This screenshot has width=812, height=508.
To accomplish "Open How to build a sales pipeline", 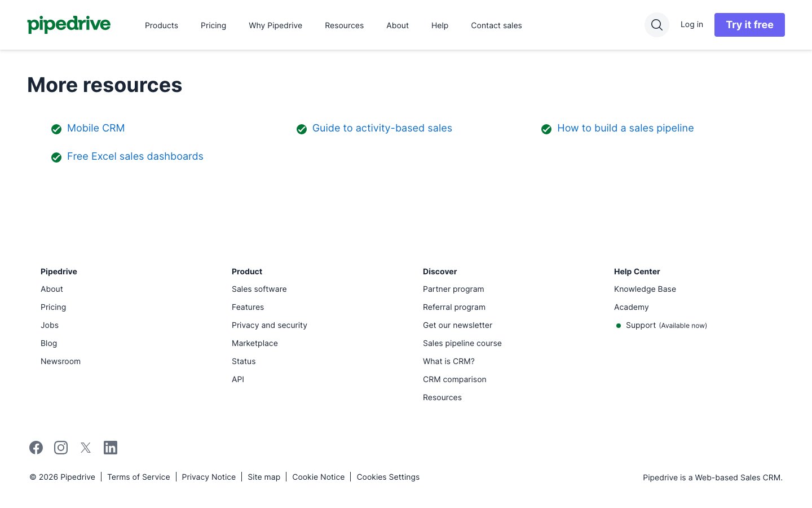I will pos(625,128).
